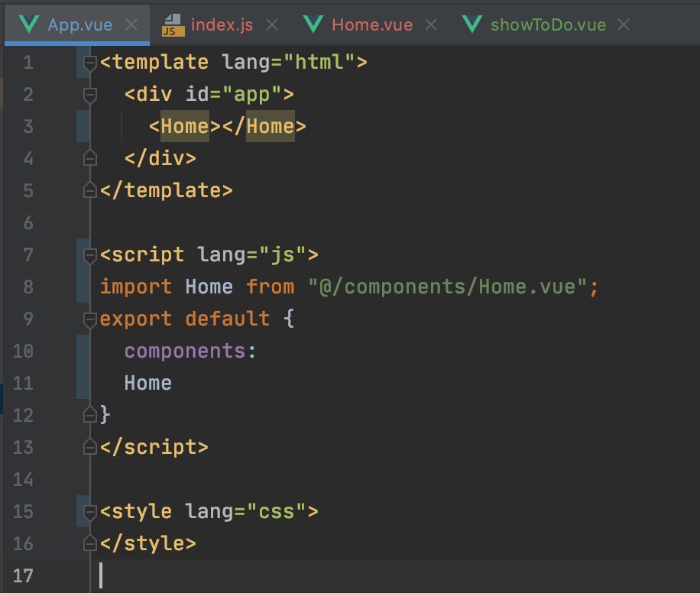Click the 'Home' value on line 11
Image resolution: width=700 pixels, height=593 pixels.
[x=148, y=384]
